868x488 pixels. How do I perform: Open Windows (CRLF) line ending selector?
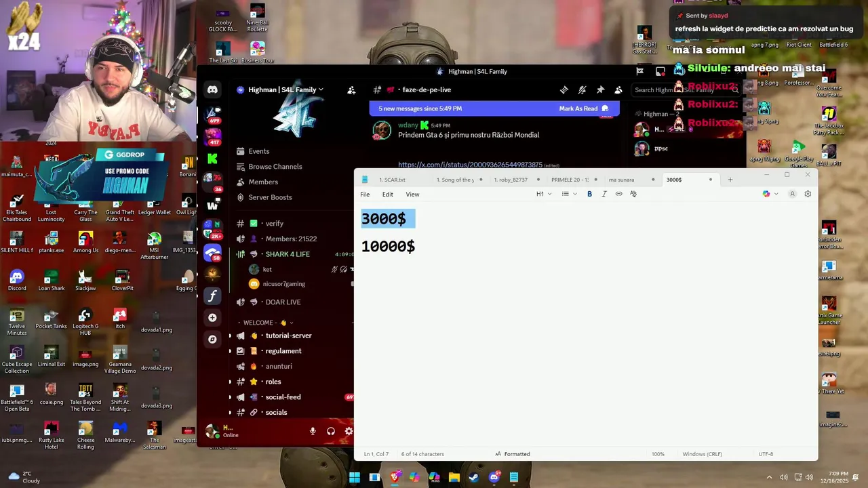pos(702,454)
